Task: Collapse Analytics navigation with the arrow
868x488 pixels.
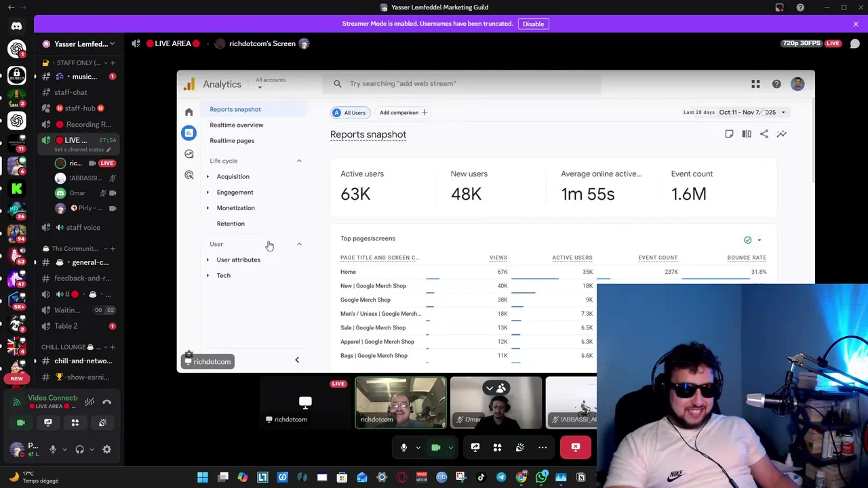Action: [296, 360]
